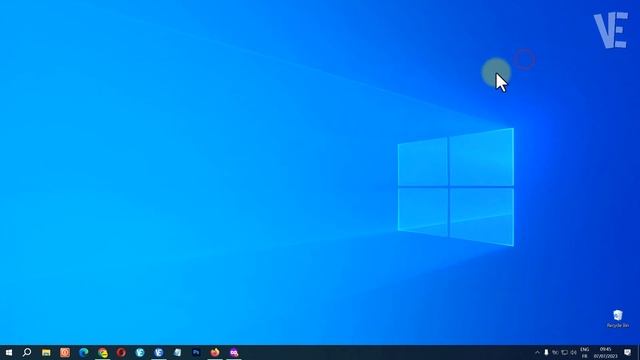Screen dimensions: 640x360
Task: Open the clock and date flyout
Action: [x=605, y=353]
